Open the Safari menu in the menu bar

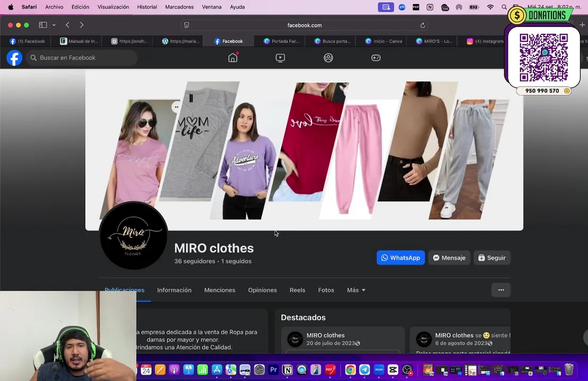tap(29, 7)
